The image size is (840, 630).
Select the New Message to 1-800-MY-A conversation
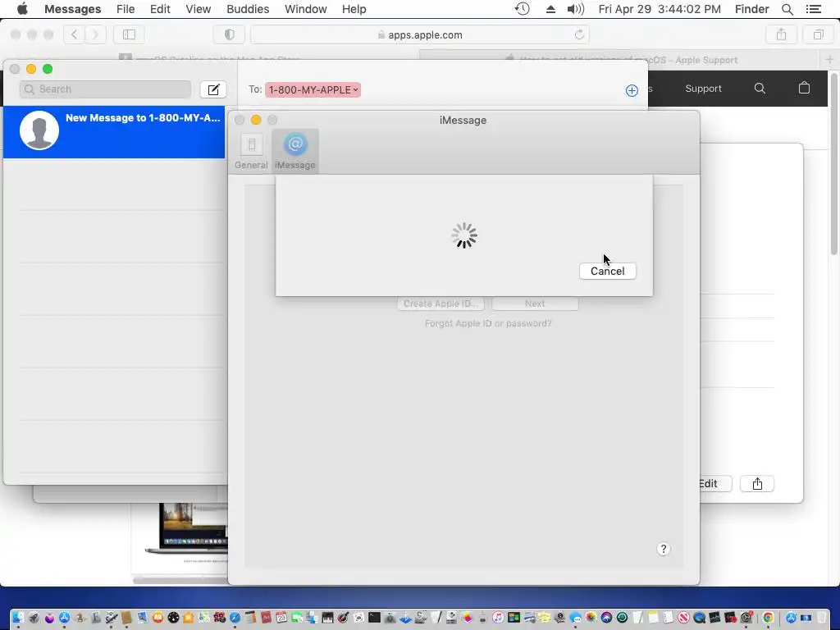[114, 132]
